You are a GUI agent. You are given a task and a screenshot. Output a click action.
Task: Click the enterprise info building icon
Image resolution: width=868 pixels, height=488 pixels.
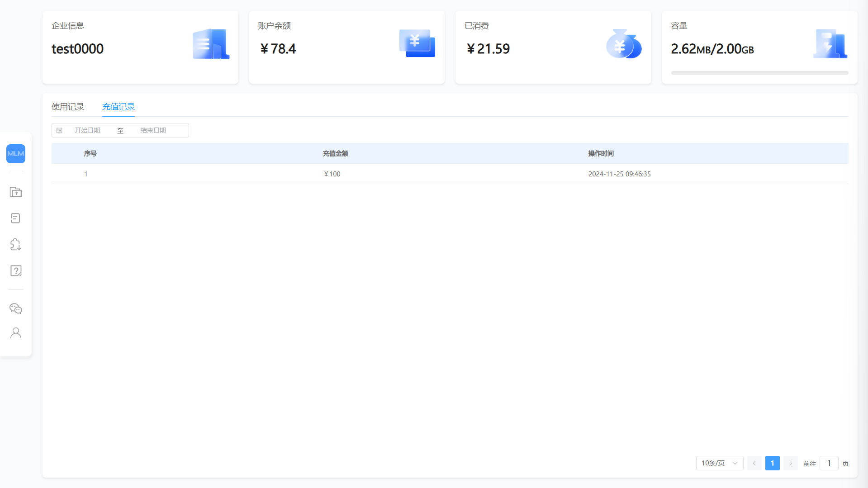point(211,44)
